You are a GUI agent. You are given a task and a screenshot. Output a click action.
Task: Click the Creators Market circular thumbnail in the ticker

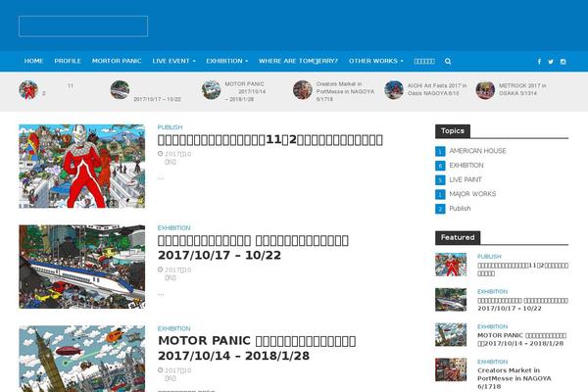tap(303, 90)
